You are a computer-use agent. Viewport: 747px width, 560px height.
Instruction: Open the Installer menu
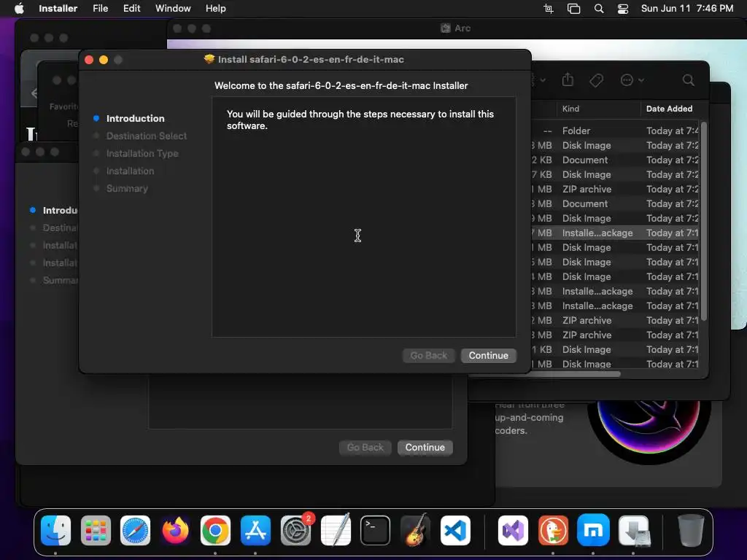(58, 8)
